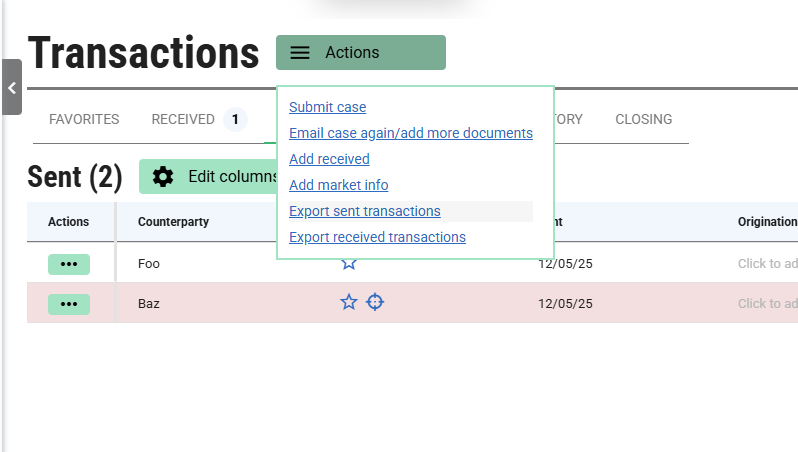The width and height of the screenshot is (798, 452).
Task: Collapse the left sidebar chevron
Action: (11, 87)
